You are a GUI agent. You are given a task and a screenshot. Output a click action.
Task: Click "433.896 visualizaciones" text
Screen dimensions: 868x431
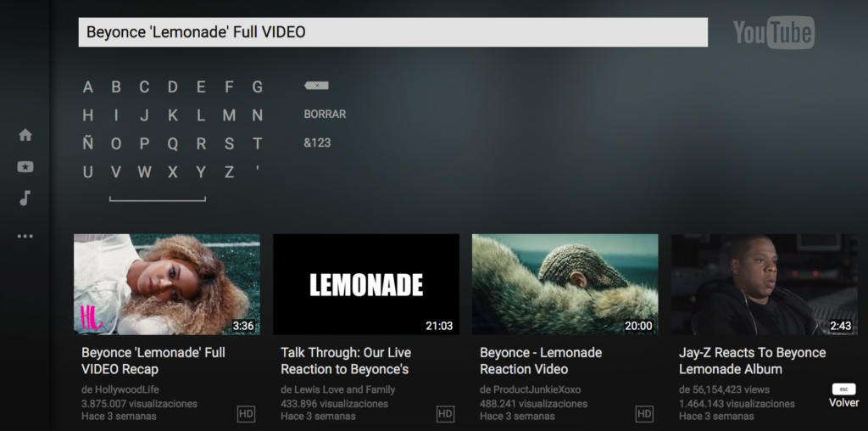point(334,403)
